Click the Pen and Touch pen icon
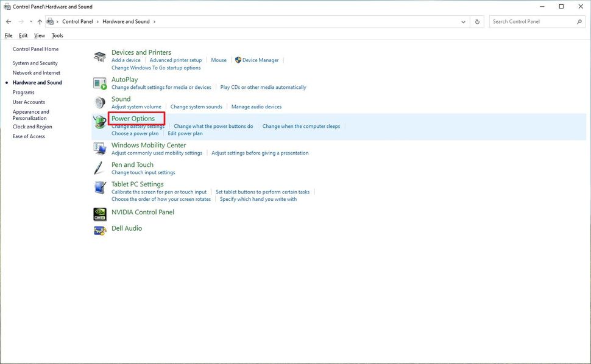This screenshot has width=591, height=364. [99, 167]
